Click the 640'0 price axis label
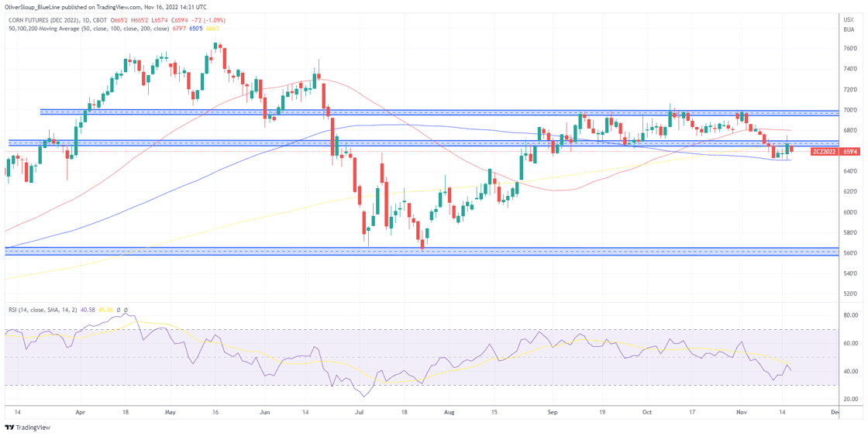The width and height of the screenshot is (868, 436). (x=851, y=171)
